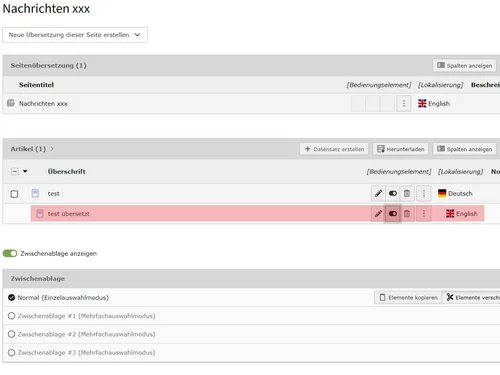Delete the German "test" record via the trash icon

(x=407, y=193)
